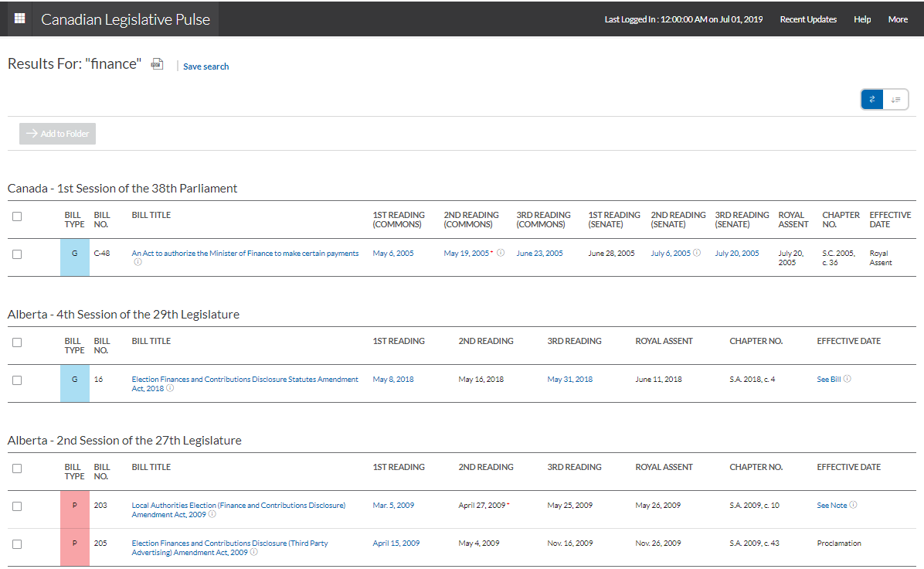Viewport: 924px width, 569px height.
Task: Select the checkbox for Bill C-48's row
Action: pos(17,253)
